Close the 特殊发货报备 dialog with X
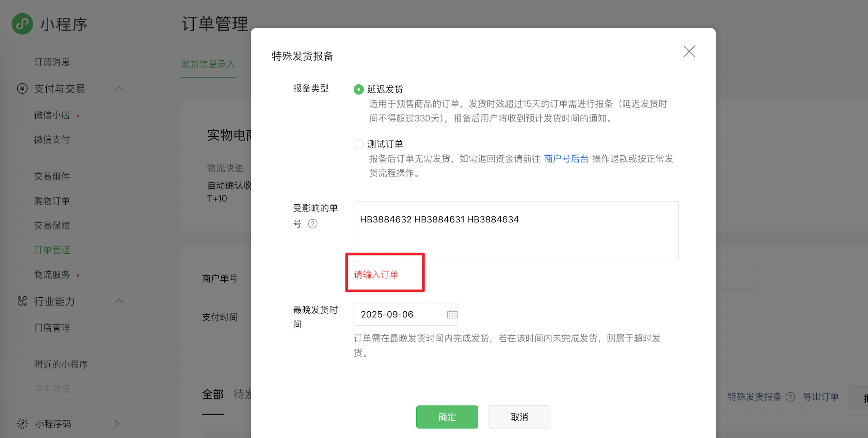This screenshot has width=868, height=438. pyautogui.click(x=689, y=51)
